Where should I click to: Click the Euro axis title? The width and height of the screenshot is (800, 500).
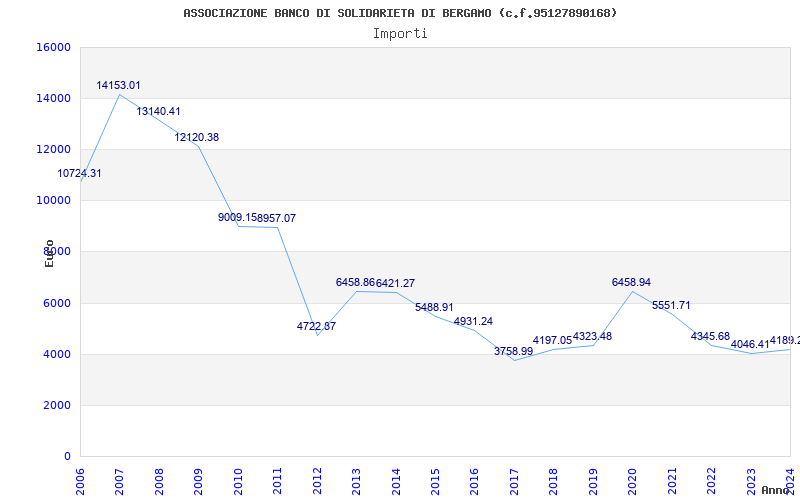click(49, 254)
